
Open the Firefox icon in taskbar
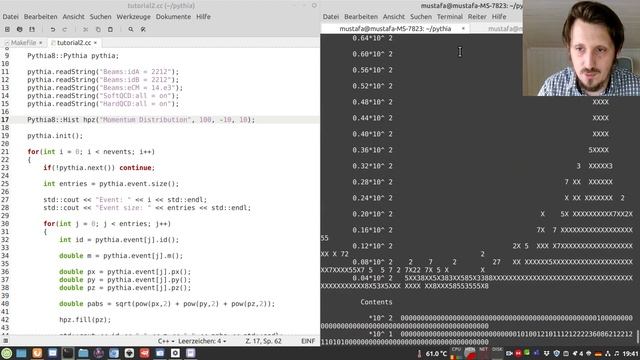coord(37,353)
